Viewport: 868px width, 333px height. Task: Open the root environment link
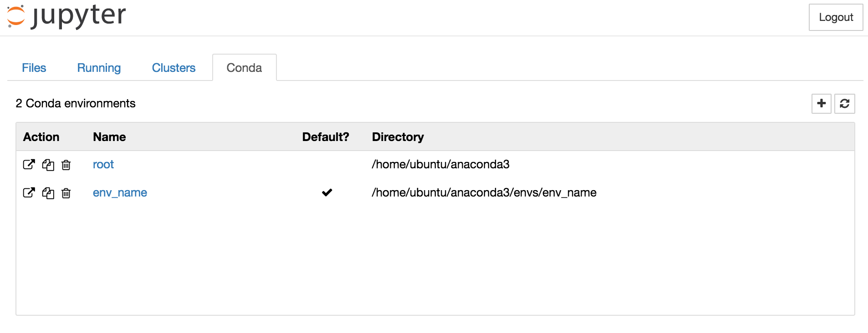pos(103,165)
